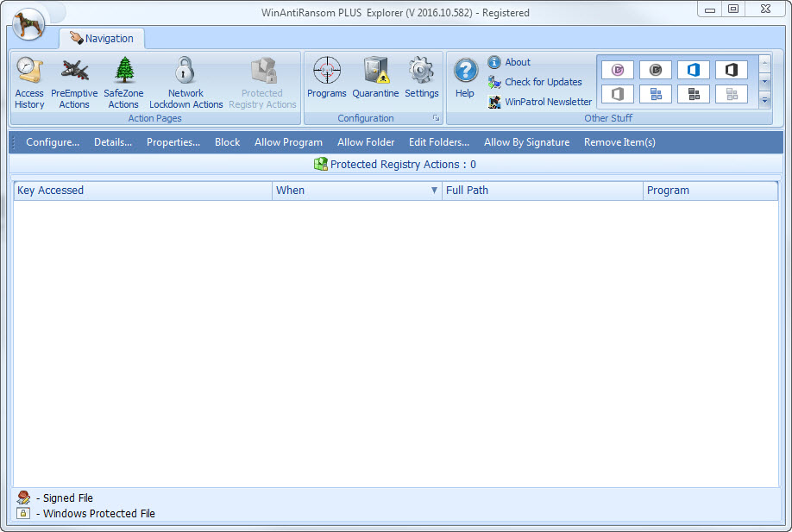Screen dimensions: 792x532
Task: Sort by Program column header
Action: click(710, 191)
